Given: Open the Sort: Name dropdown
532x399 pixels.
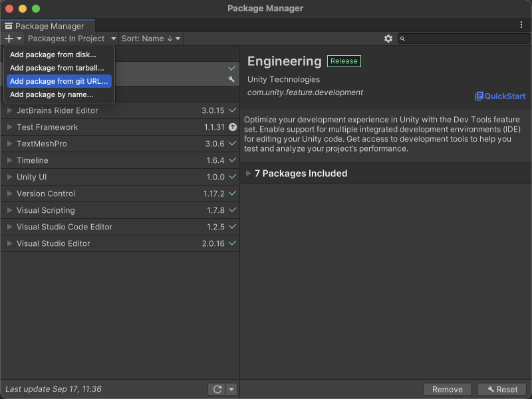Looking at the screenshot, I should (151, 39).
